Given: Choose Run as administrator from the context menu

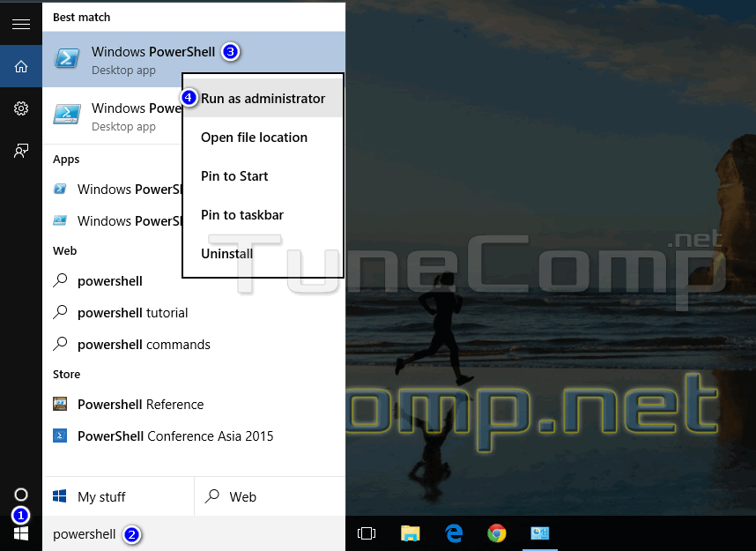Looking at the screenshot, I should click(263, 99).
